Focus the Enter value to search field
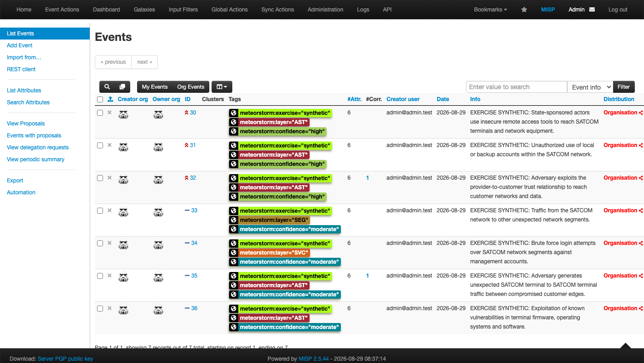The height and width of the screenshot is (363, 644). click(x=517, y=87)
